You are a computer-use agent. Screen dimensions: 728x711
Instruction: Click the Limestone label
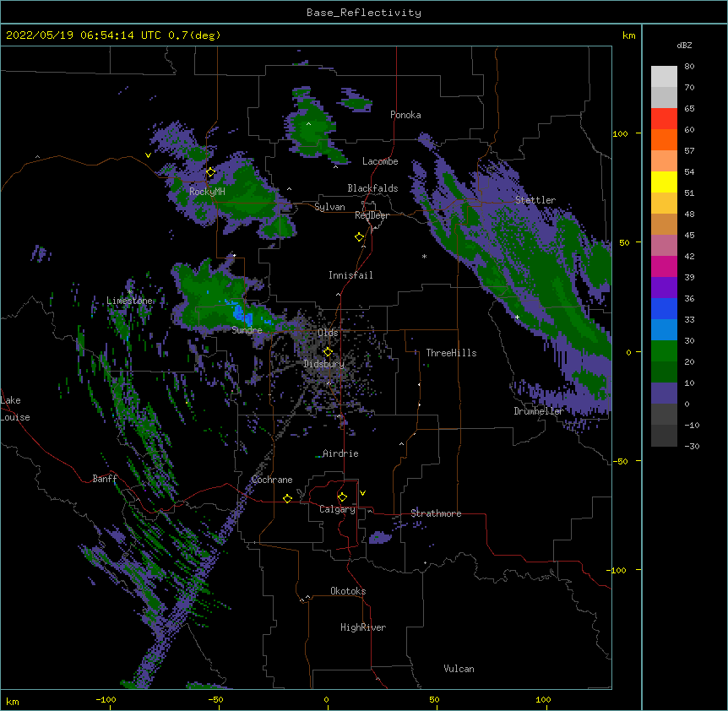tap(129, 301)
